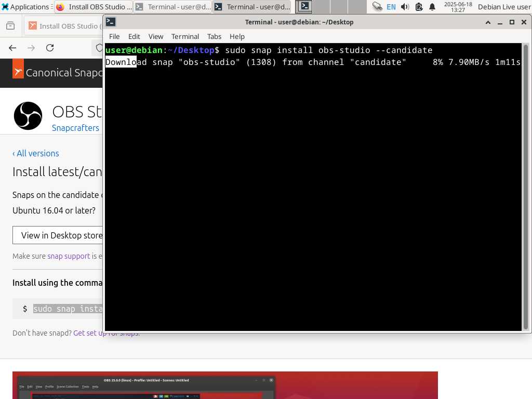This screenshot has width=532, height=399.
Task: Go back to All versions link
Action: [x=36, y=153]
